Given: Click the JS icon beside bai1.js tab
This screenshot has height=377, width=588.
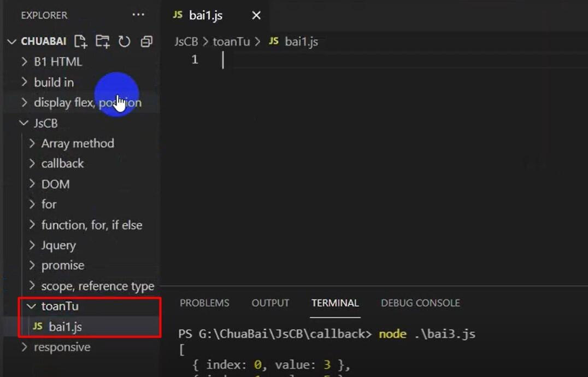Looking at the screenshot, I should coord(177,15).
